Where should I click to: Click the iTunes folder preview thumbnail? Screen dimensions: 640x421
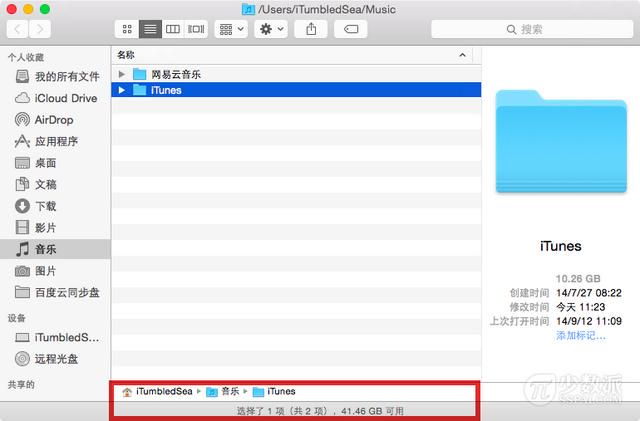point(561,141)
